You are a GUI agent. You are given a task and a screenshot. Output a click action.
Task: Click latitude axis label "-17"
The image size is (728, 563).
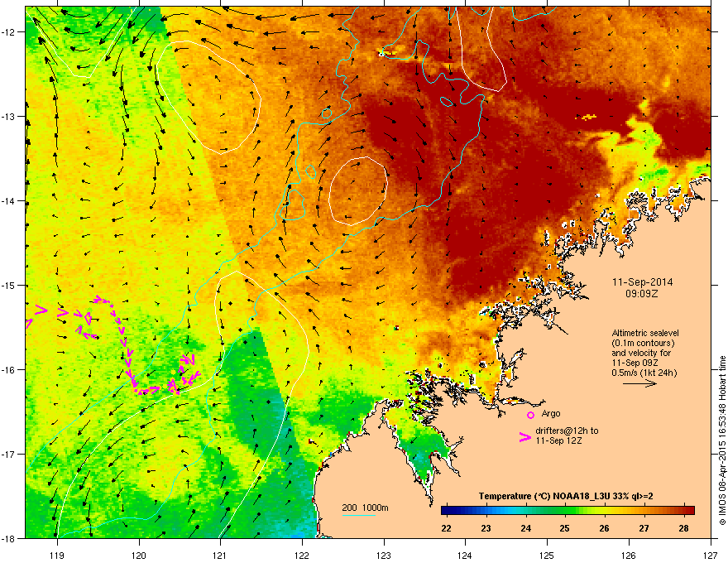point(8,455)
